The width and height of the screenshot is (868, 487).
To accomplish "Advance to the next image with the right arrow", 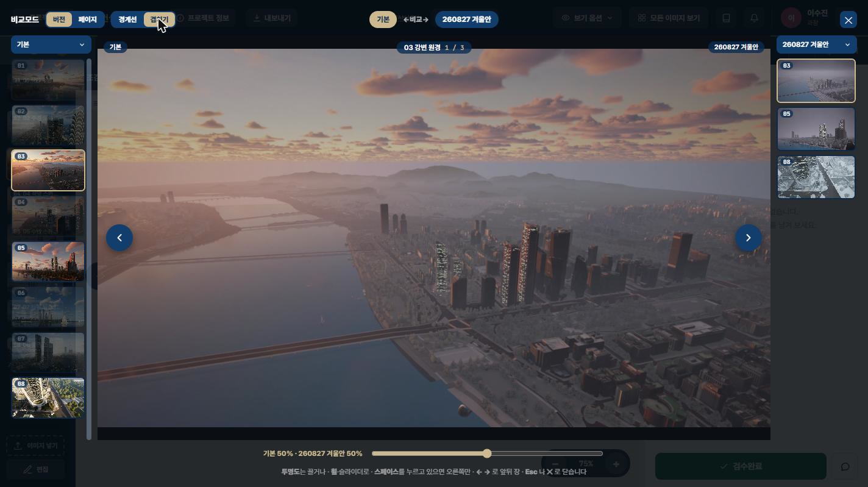I will coord(749,238).
